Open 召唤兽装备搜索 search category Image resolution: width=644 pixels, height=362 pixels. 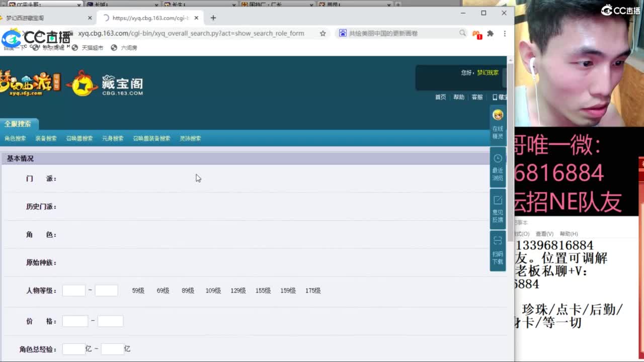(x=151, y=138)
